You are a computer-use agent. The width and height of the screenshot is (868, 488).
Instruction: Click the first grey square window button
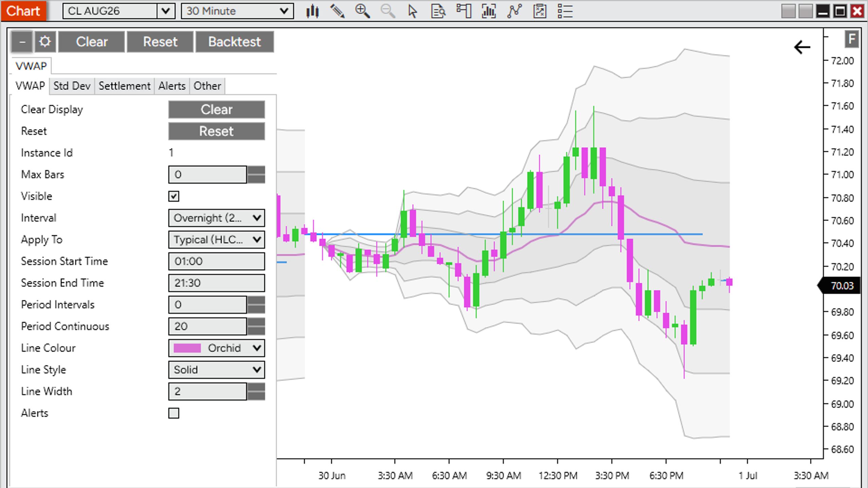coord(788,11)
